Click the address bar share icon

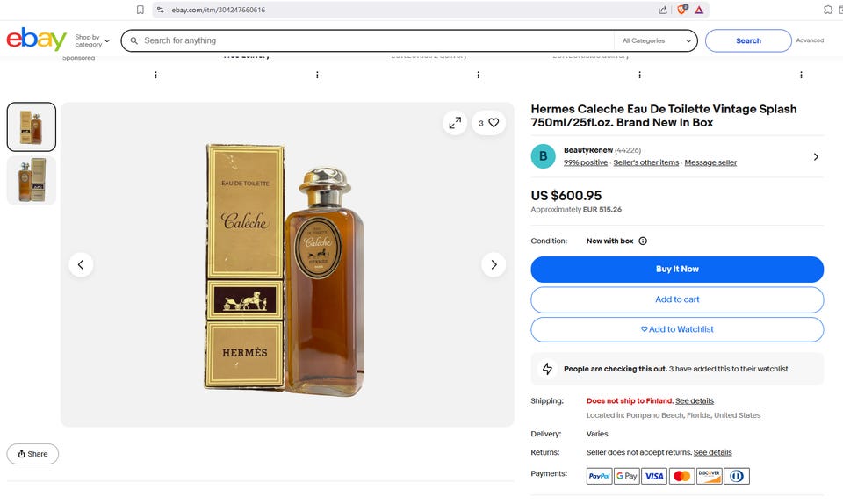point(662,10)
